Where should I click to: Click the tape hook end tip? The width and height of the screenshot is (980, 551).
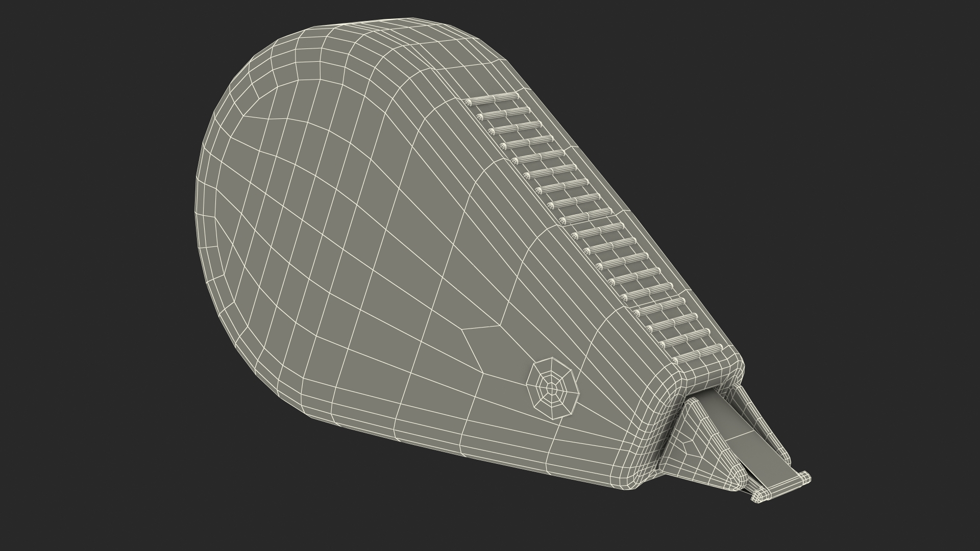pos(781,486)
